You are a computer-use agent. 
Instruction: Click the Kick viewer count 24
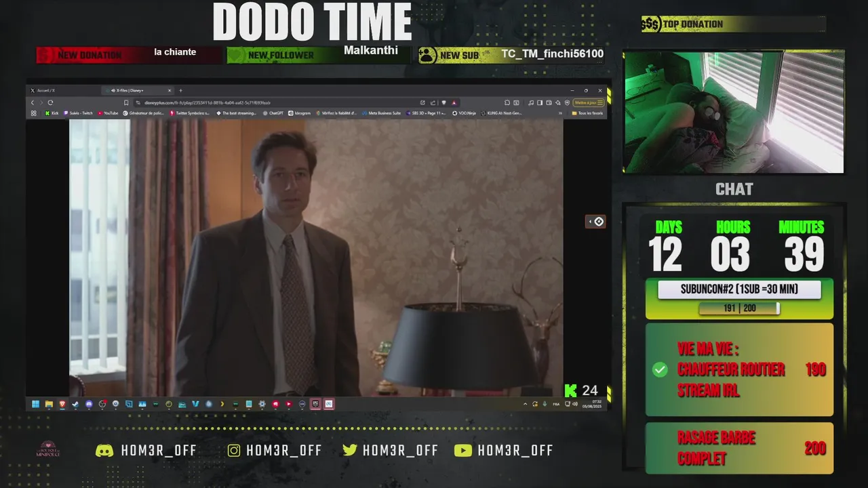(590, 390)
